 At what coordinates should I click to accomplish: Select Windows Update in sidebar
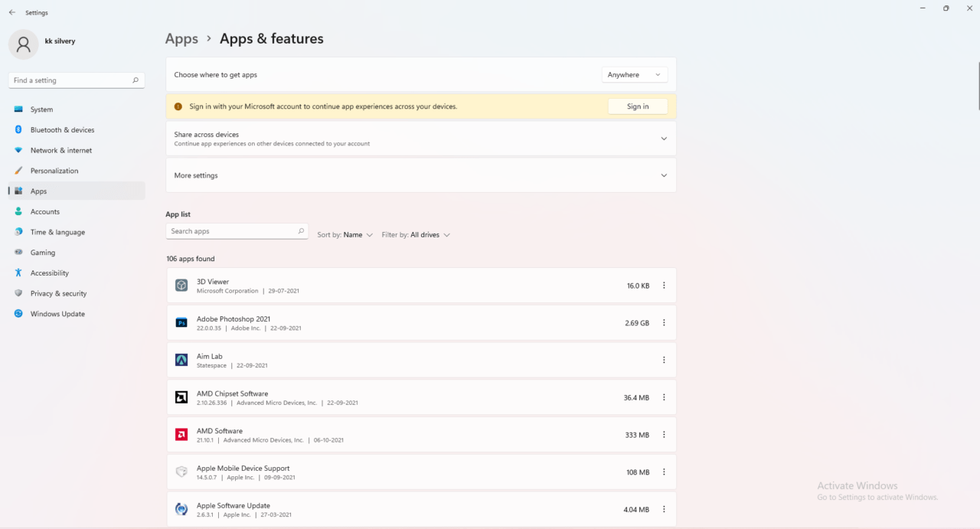77,314
